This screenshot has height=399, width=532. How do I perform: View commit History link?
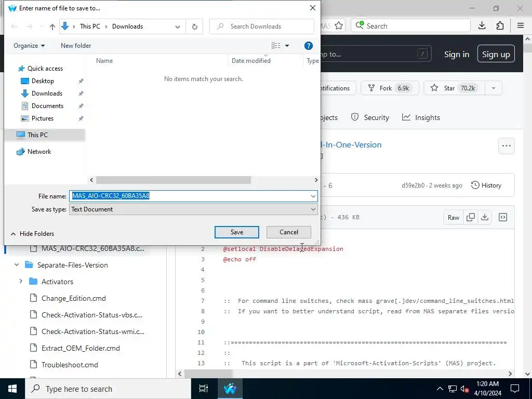coord(486,185)
